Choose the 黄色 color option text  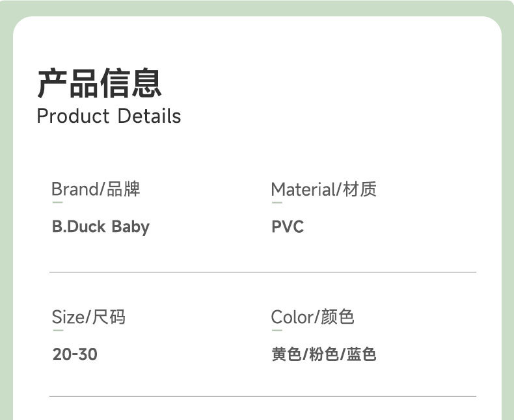(x=286, y=354)
